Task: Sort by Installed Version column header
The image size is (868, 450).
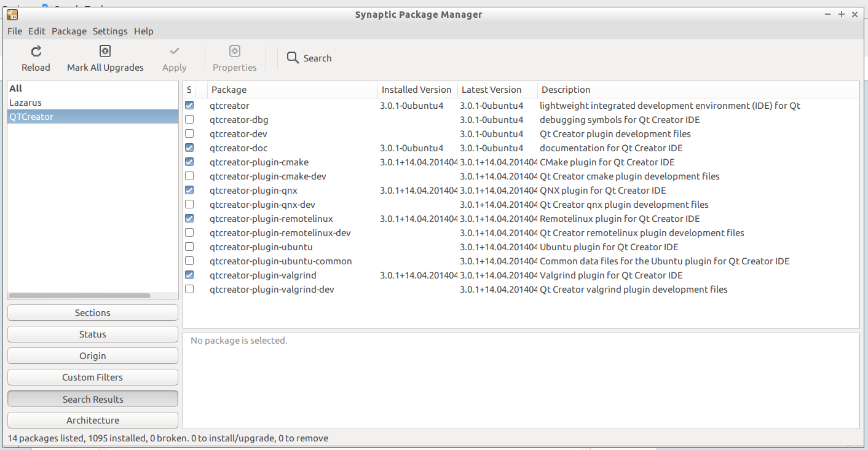Action: coord(417,90)
